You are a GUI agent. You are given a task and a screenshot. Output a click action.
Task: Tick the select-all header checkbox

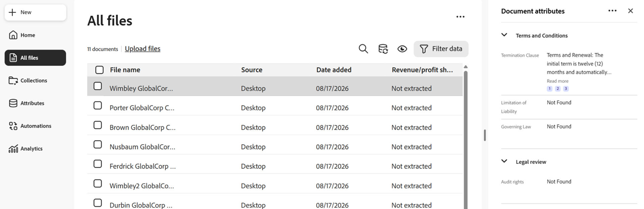click(99, 70)
